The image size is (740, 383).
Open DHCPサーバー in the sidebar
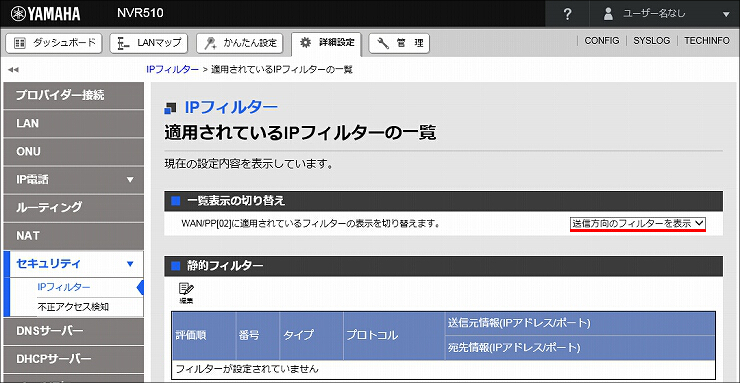pos(73,359)
